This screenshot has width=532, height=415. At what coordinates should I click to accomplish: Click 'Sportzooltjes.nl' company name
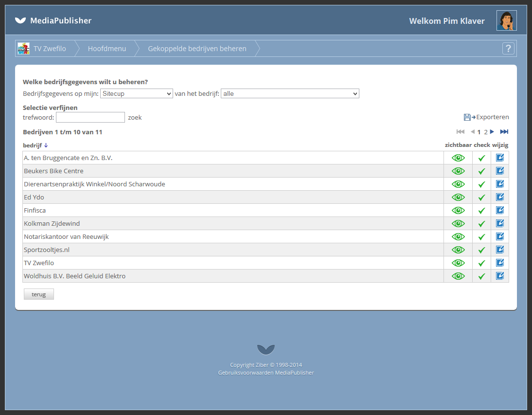click(47, 250)
